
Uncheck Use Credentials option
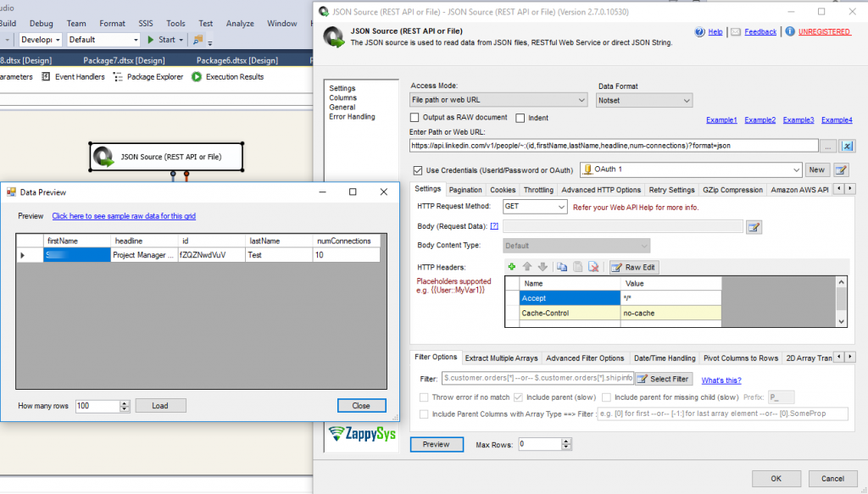coord(418,169)
